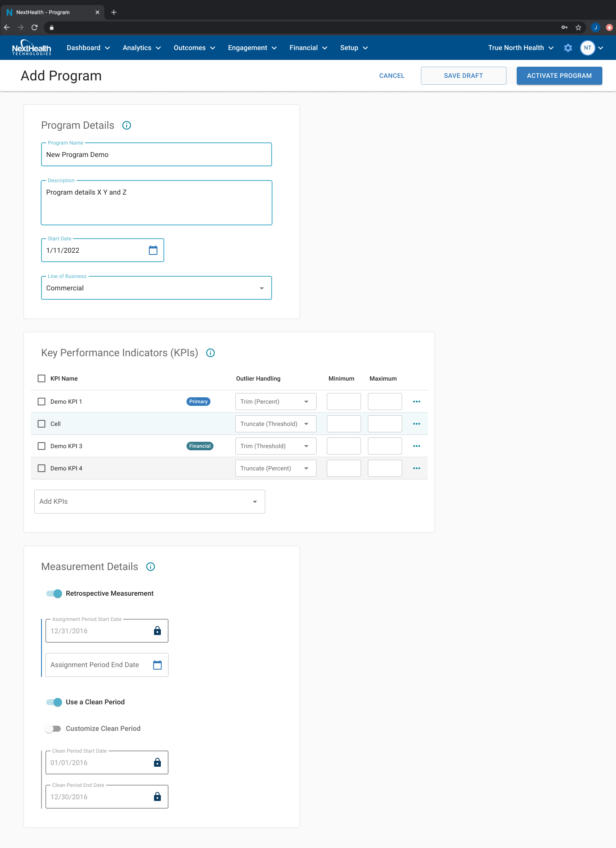Check the Demo KPI 1 checkbox
The image size is (616, 848).
click(x=41, y=402)
